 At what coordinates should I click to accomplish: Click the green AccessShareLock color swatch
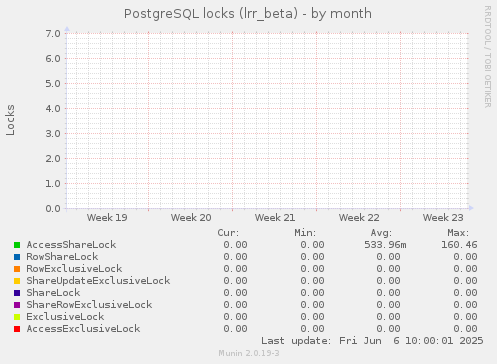click(x=17, y=245)
